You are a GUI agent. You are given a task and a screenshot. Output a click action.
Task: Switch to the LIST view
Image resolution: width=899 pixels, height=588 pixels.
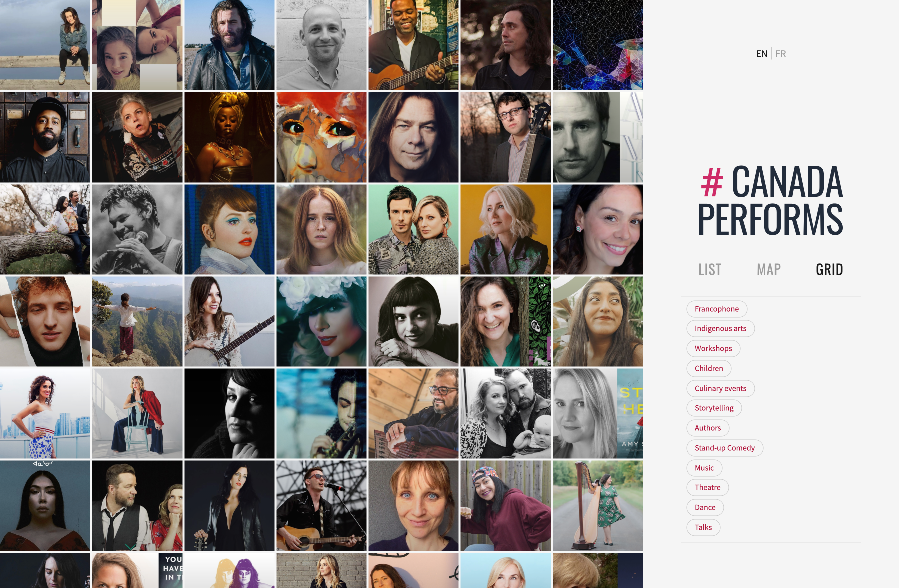point(710,270)
